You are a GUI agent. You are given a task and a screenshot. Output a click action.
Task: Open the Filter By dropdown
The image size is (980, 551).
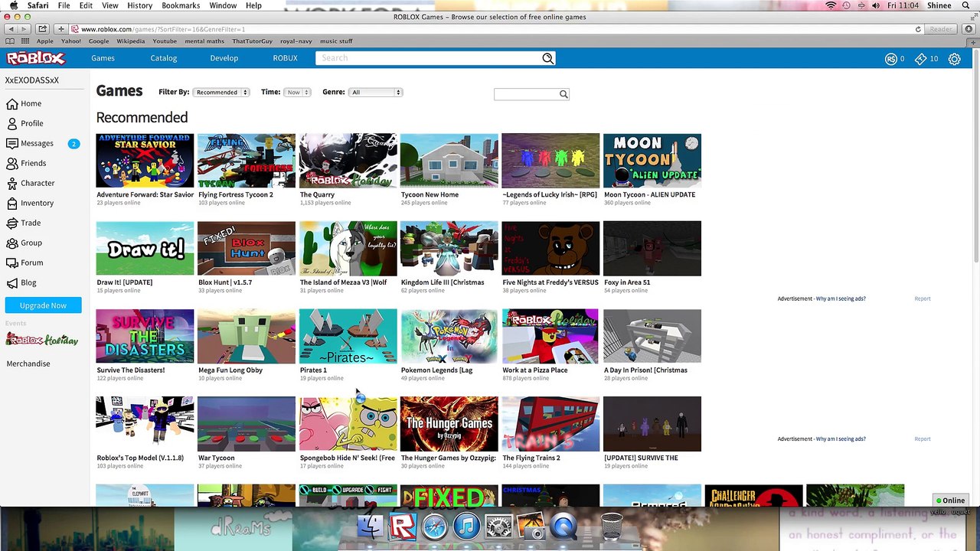221,92
